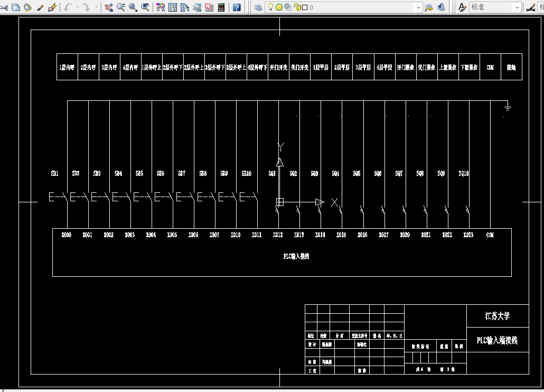Select the X000 terminal label
Screen dimensions: 544x392
click(x=66, y=235)
